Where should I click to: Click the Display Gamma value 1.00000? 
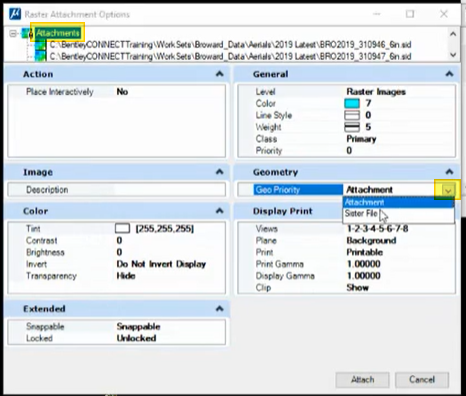(363, 276)
